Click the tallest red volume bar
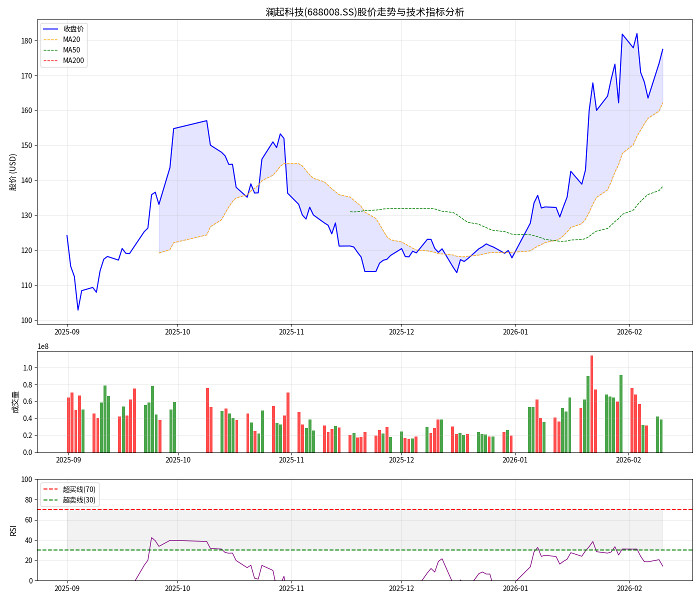 coord(591,403)
